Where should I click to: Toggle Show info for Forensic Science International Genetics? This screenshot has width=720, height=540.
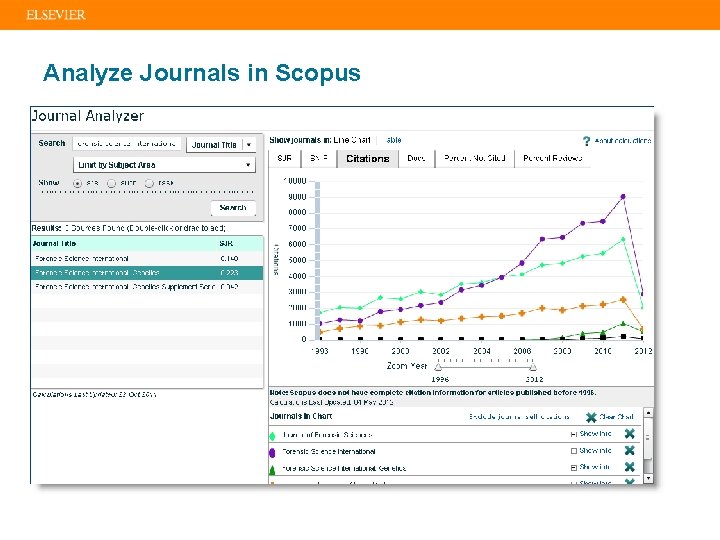tap(574, 467)
